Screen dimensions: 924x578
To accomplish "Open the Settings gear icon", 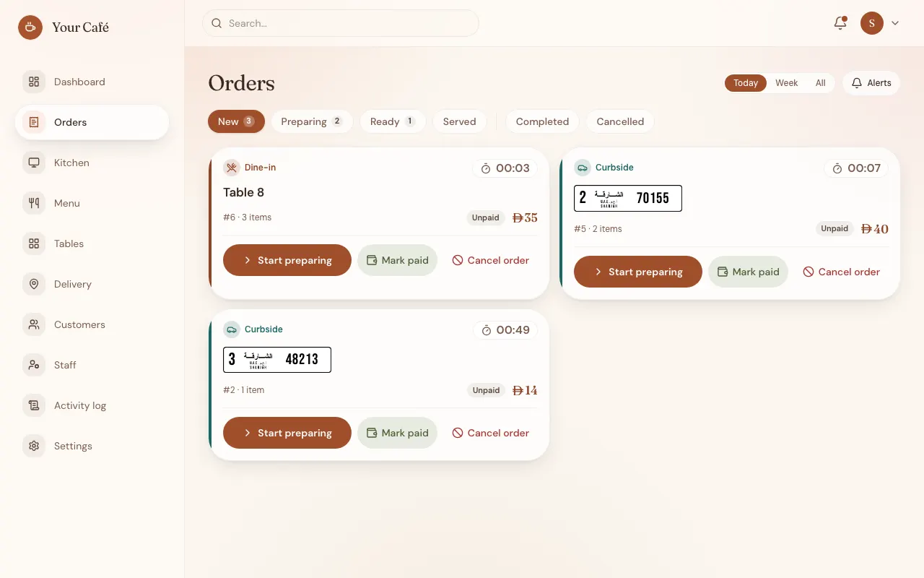I will click(x=34, y=446).
